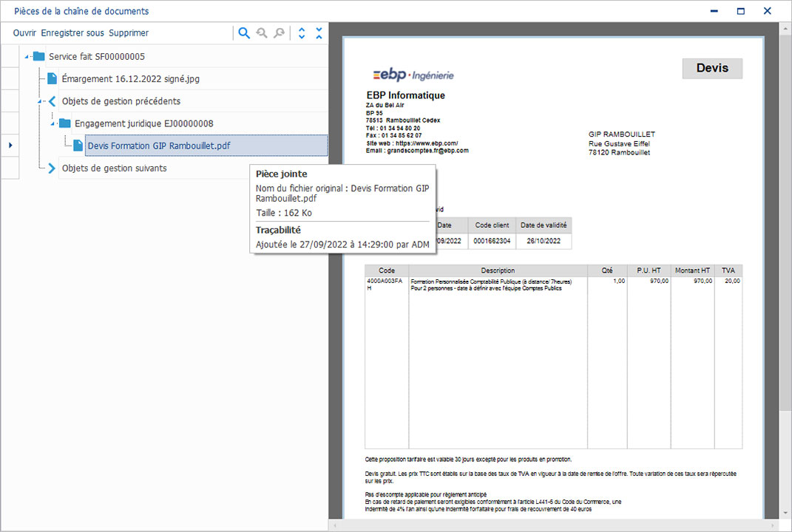Click the https://www.ebp.com/ site address
This screenshot has width=792, height=532.
pos(427,143)
